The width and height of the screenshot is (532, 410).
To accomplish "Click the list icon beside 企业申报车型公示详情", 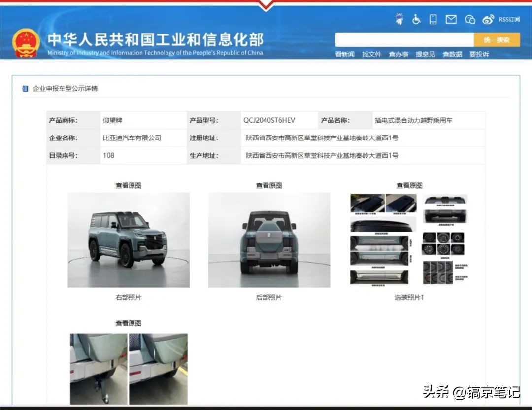I will 26,88.
